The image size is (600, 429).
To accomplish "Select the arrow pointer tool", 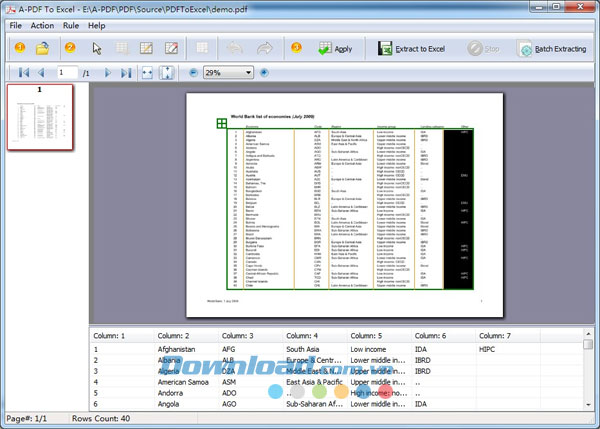I will (97, 48).
